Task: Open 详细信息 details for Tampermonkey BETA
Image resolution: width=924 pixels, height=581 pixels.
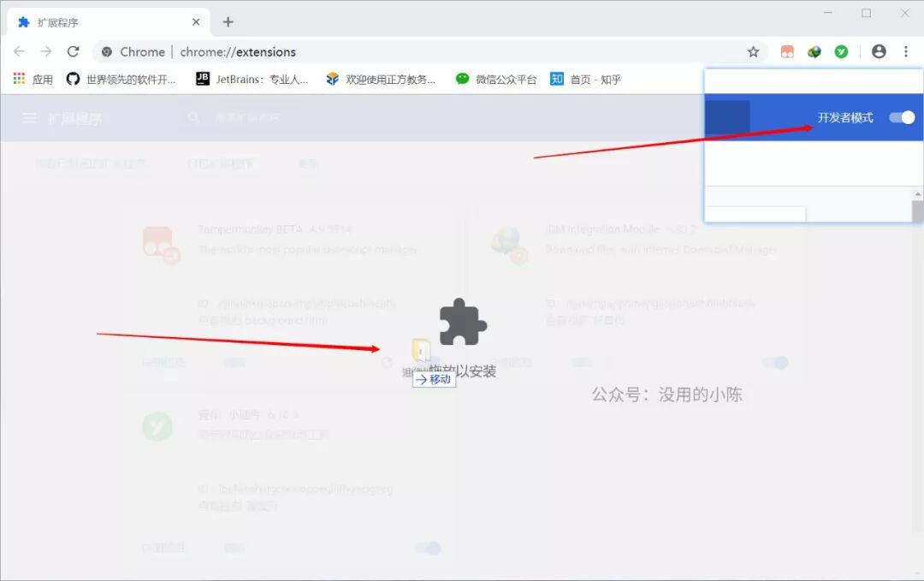Action: (x=163, y=363)
